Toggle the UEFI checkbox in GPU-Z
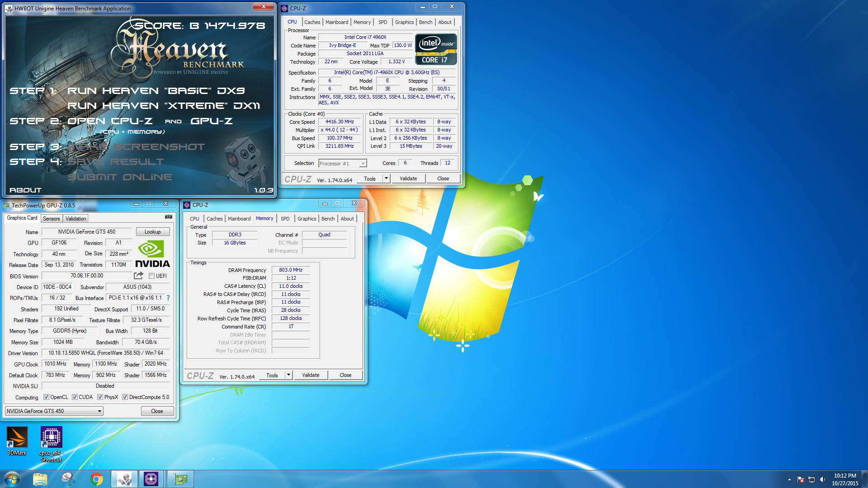Image resolution: width=868 pixels, height=488 pixels. coord(151,276)
